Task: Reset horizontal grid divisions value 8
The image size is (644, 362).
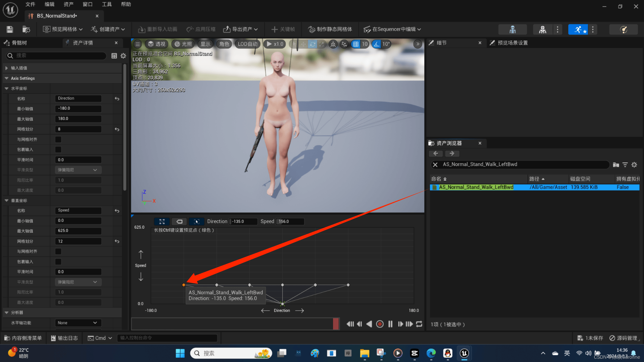Action: coord(117,129)
